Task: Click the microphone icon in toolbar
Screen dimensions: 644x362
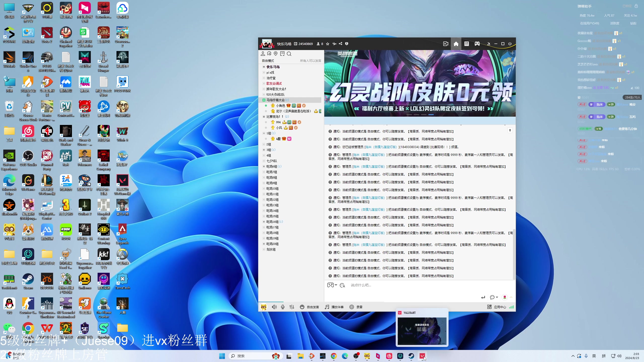Action: (x=283, y=307)
